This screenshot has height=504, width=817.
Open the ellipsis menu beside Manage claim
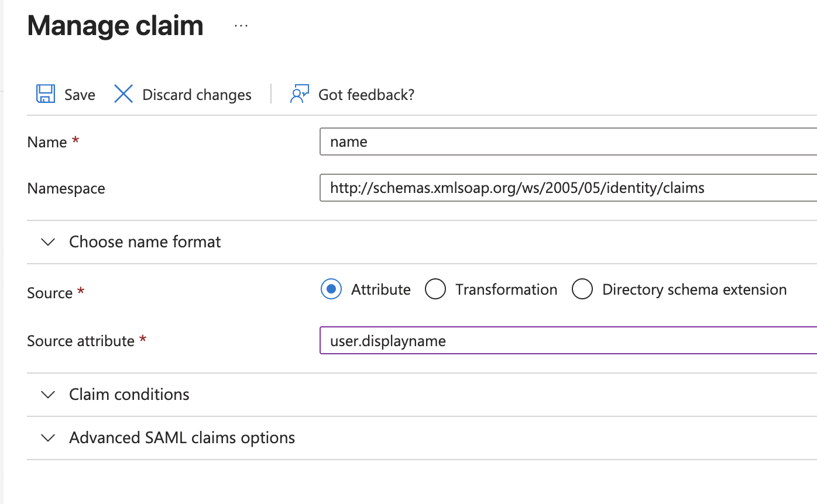click(241, 26)
